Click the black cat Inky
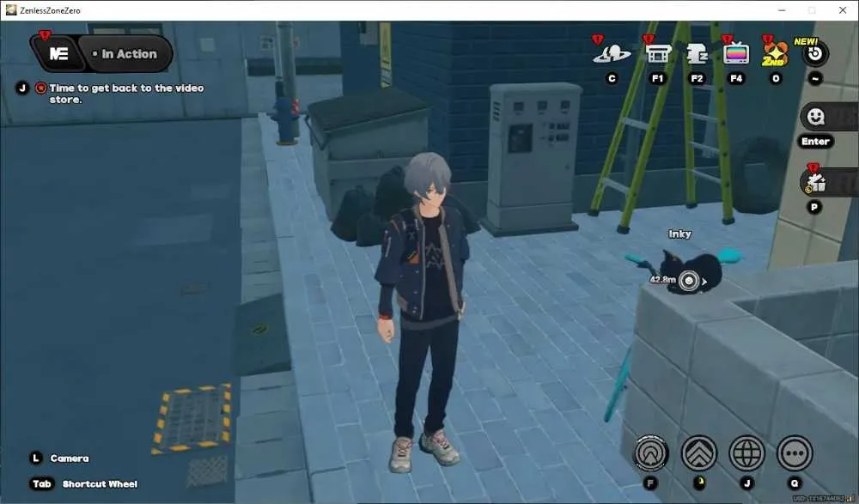The width and height of the screenshot is (859, 504). pos(691,270)
